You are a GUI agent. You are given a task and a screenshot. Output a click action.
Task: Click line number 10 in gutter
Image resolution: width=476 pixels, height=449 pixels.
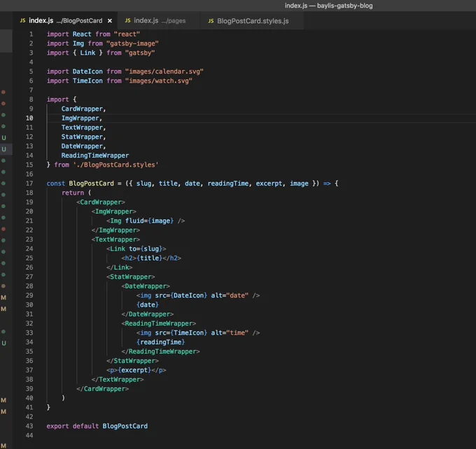click(x=29, y=118)
